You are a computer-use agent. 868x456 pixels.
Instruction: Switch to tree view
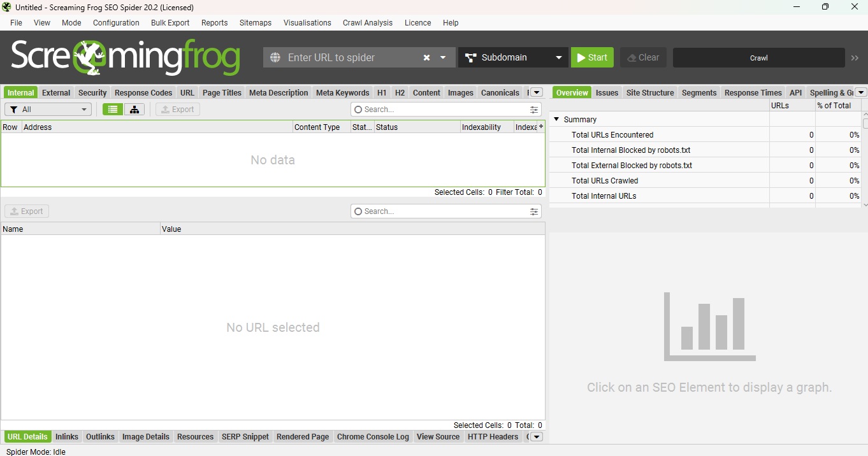134,110
